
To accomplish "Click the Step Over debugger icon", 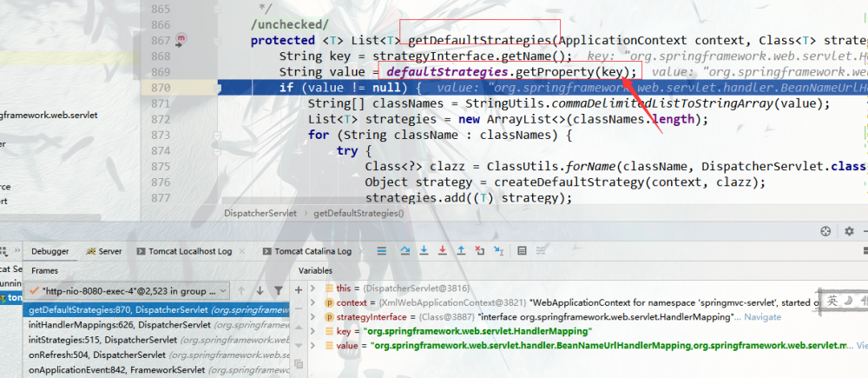I will tap(405, 251).
